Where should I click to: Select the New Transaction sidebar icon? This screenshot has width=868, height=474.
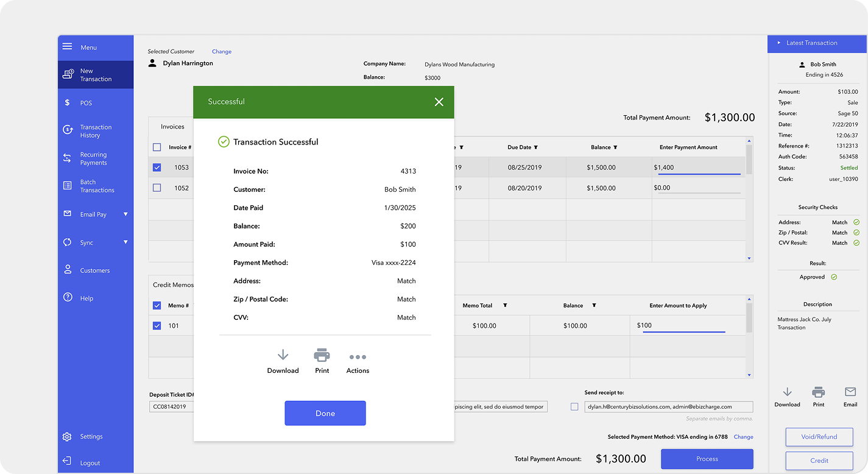click(68, 74)
